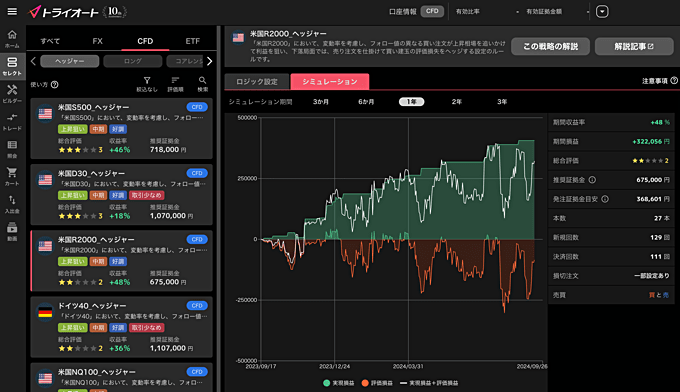Open the search (検索) magnifier icon
Viewport: 680px width, 392px height.
point(203,84)
